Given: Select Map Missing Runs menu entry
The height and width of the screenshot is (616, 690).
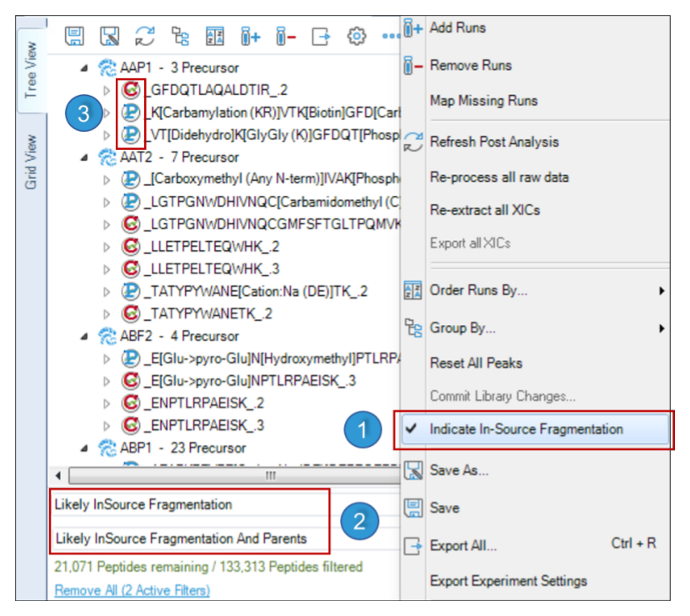Looking at the screenshot, I should coord(483,100).
